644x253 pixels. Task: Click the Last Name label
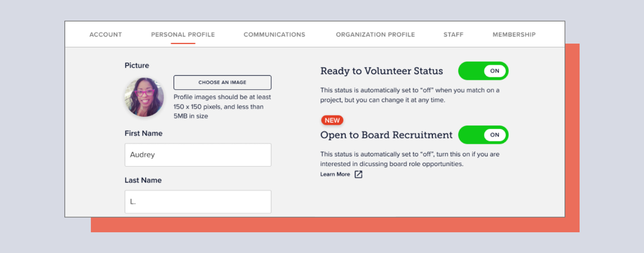pos(143,180)
